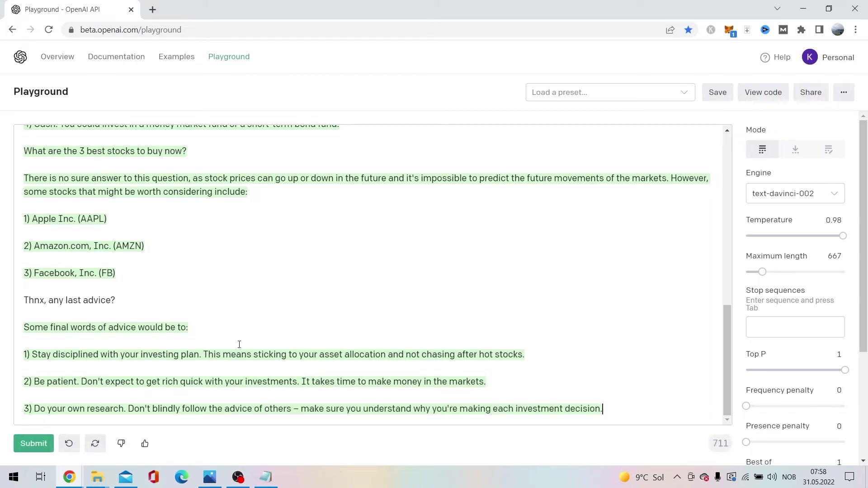Image resolution: width=868 pixels, height=488 pixels.
Task: Expand the Load a preset dropdown
Action: 610,92
